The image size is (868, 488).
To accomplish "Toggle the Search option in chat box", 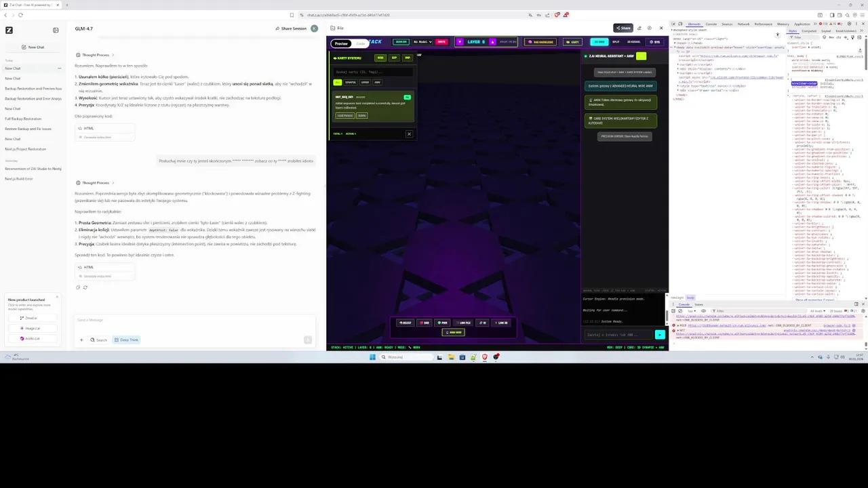I will tap(99, 340).
